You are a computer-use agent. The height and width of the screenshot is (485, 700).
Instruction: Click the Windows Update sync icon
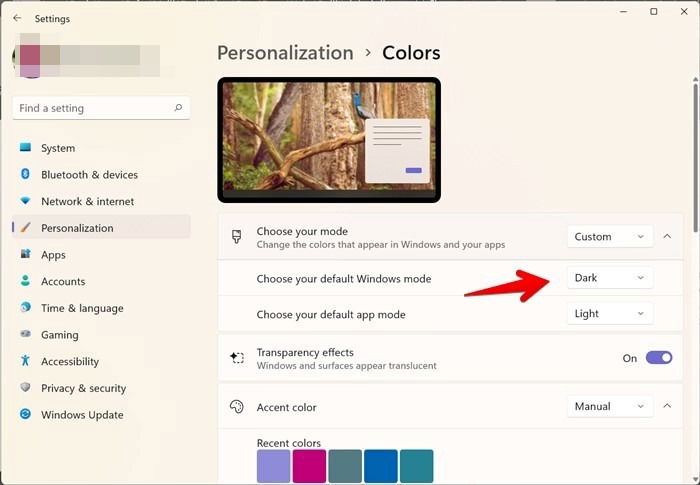(x=25, y=414)
